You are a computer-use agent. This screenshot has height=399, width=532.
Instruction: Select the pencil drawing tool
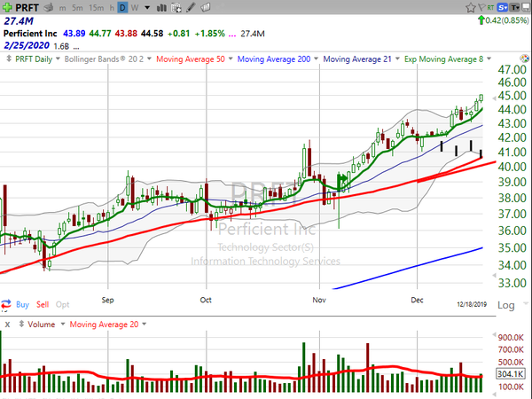(x=191, y=7)
